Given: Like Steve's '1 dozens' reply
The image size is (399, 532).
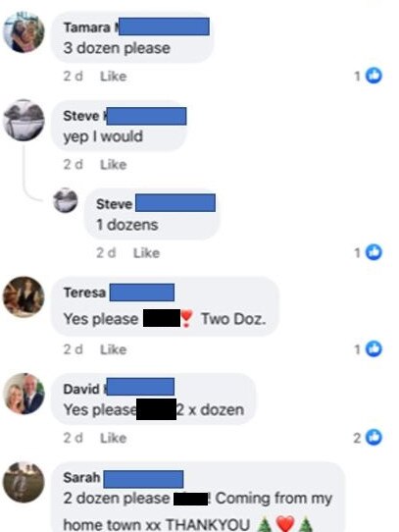Looking at the screenshot, I should pyautogui.click(x=146, y=253).
